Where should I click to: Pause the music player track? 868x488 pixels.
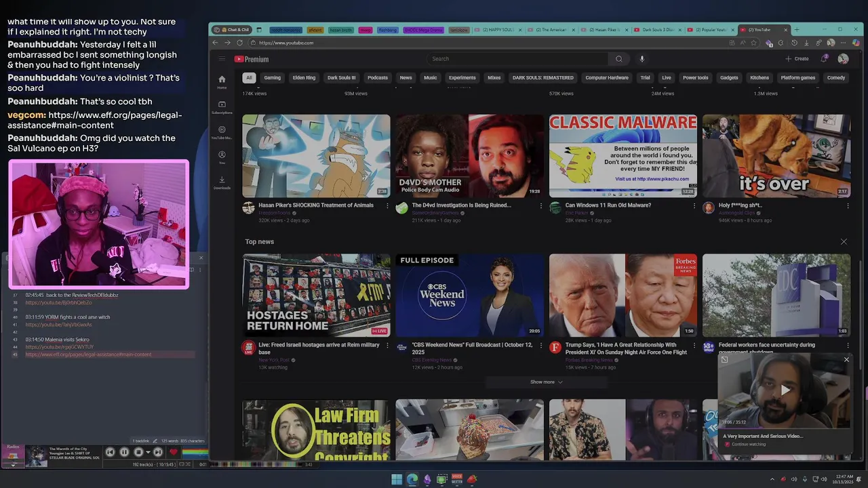[124, 452]
